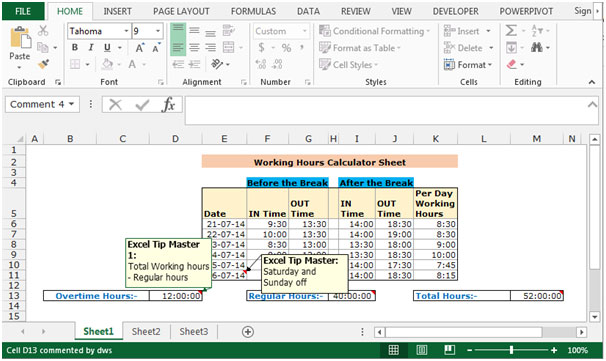The image size is (606, 361).
Task: Click the Fill Color bucket icon
Action: point(107,64)
